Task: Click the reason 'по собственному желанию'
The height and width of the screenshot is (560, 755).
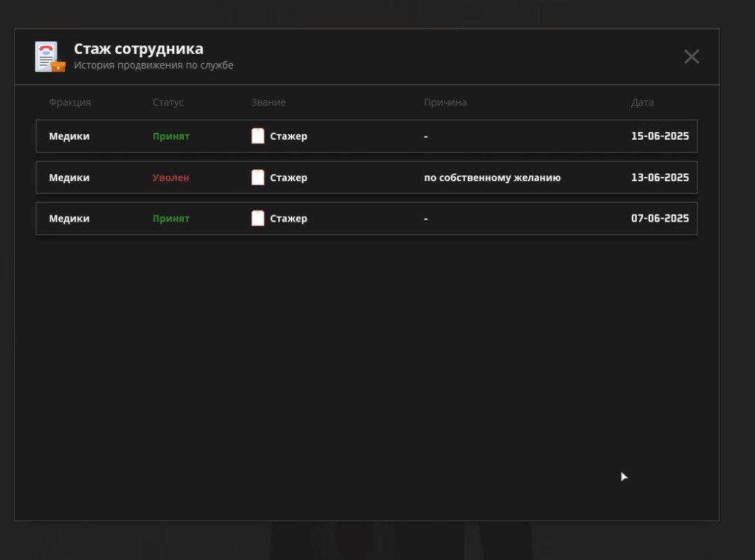Action: 492,178
